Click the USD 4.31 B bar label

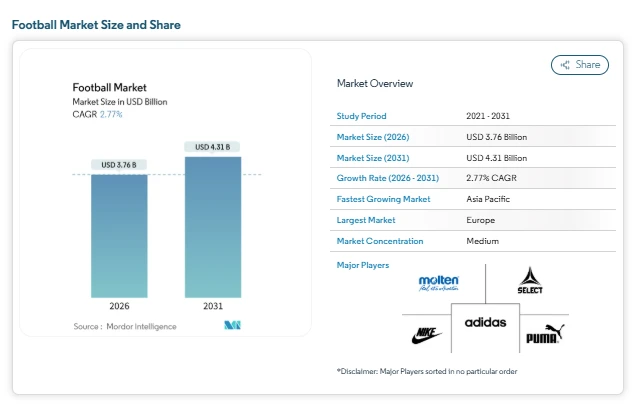[x=212, y=147]
